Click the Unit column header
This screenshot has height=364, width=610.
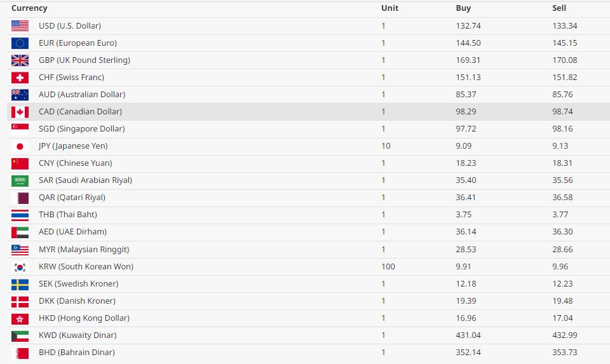390,8
